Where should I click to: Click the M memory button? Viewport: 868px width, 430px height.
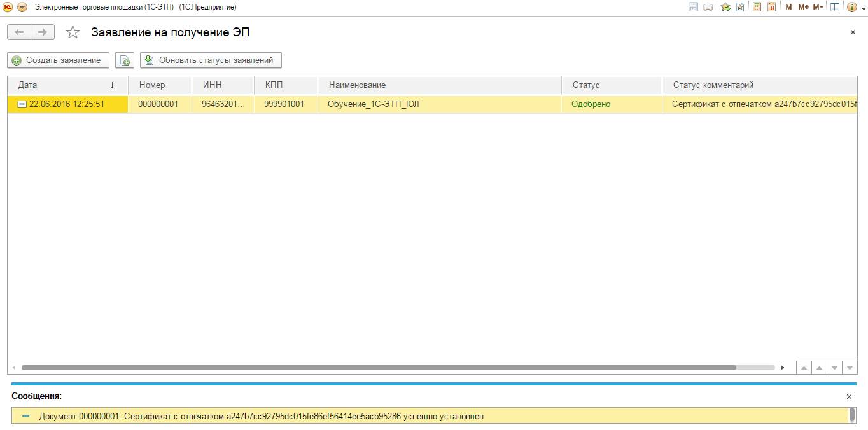(789, 7)
